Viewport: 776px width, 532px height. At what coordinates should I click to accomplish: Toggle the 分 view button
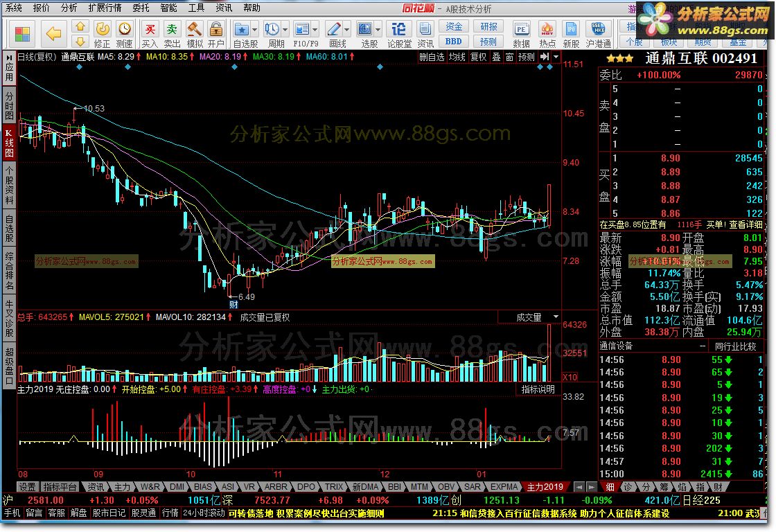pyautogui.click(x=645, y=487)
